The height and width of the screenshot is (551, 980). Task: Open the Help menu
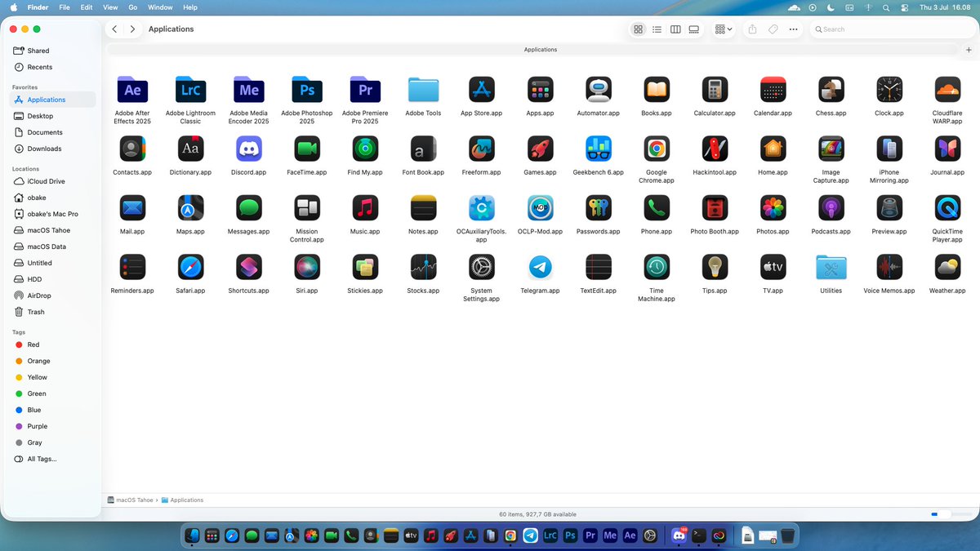(x=190, y=7)
